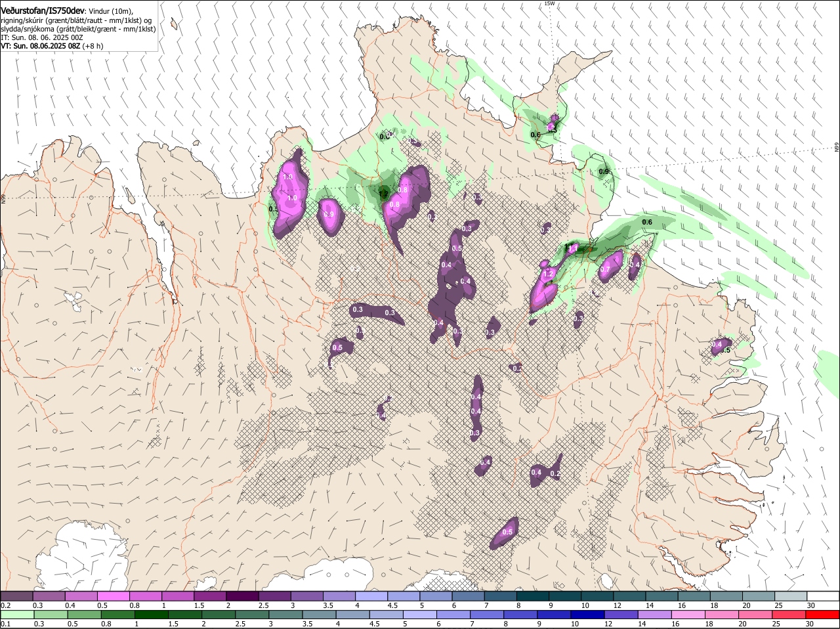The height and width of the screenshot is (629, 840).
Task: Click the '15W' longitude label at the top edge
Action: [549, 3]
